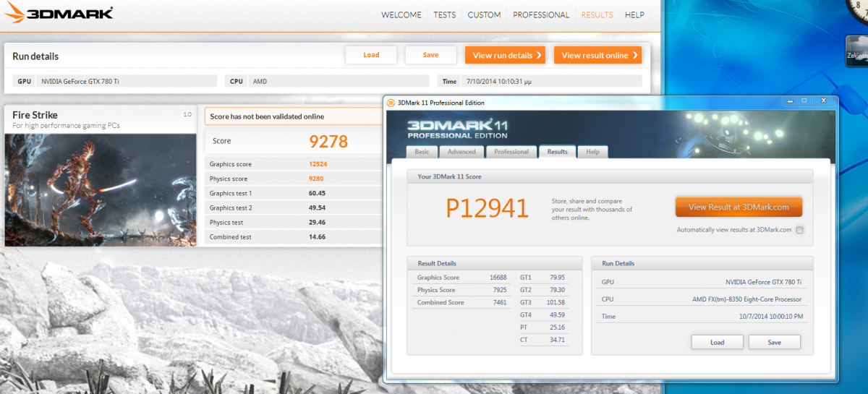868x394 pixels.
Task: Select the RESULTS menu item
Action: pos(597,14)
